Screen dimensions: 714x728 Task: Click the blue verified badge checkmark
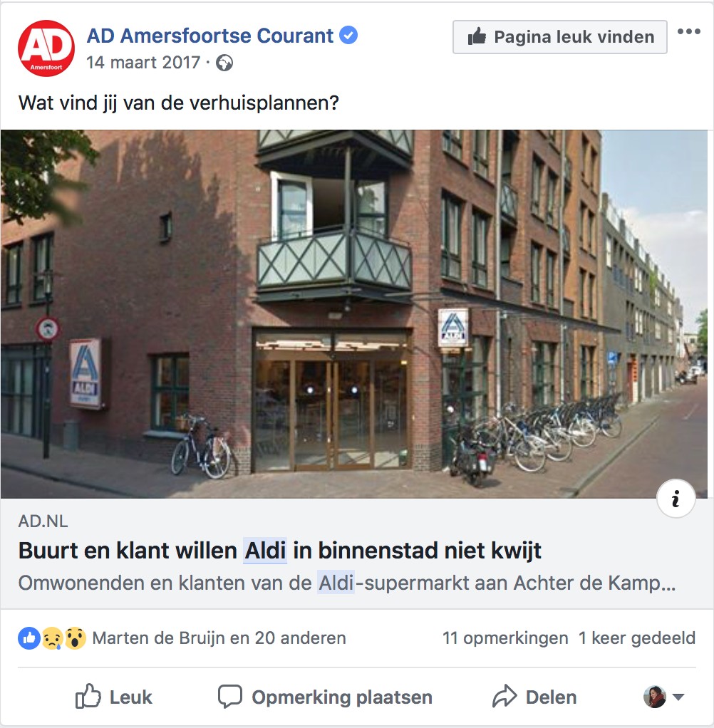click(348, 36)
